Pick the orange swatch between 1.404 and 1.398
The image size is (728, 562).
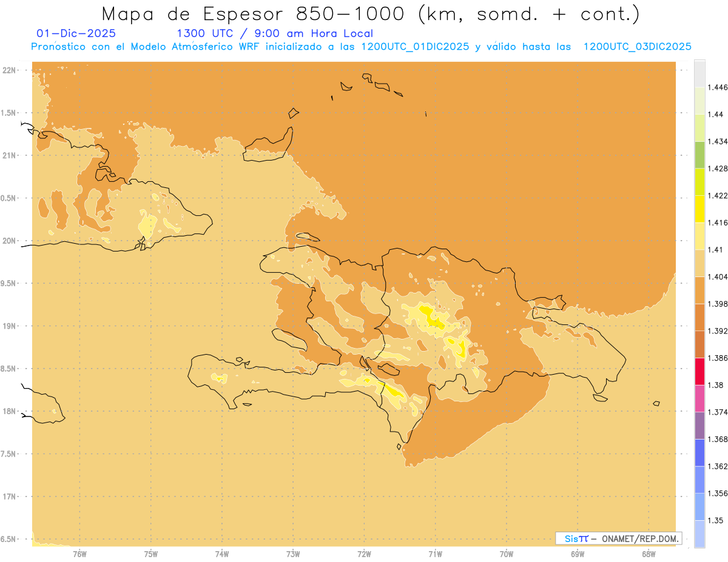(699, 290)
